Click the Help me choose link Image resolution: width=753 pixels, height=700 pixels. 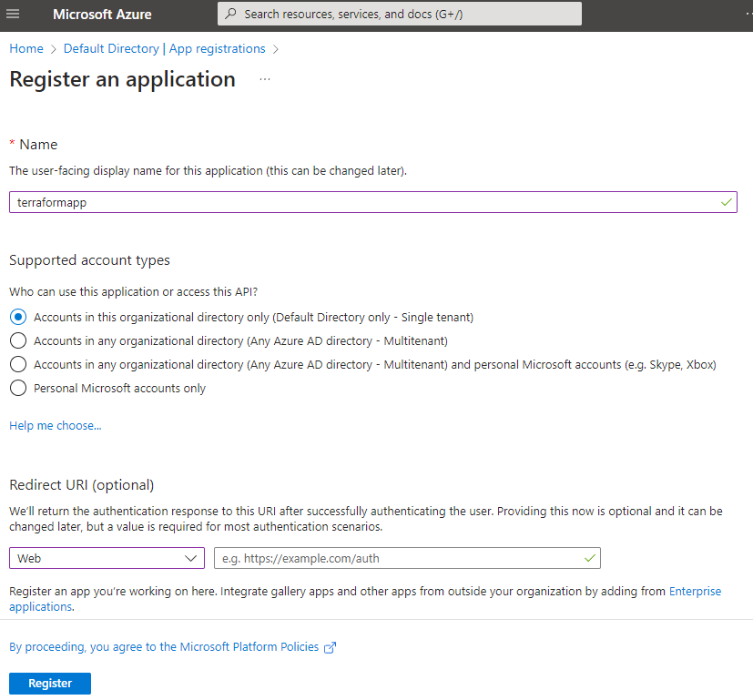click(x=55, y=425)
